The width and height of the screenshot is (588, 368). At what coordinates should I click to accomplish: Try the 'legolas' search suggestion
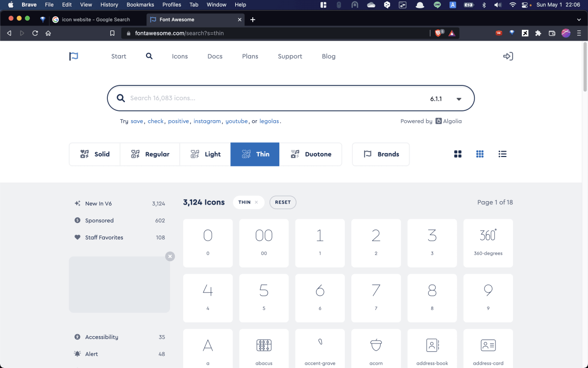coord(269,121)
